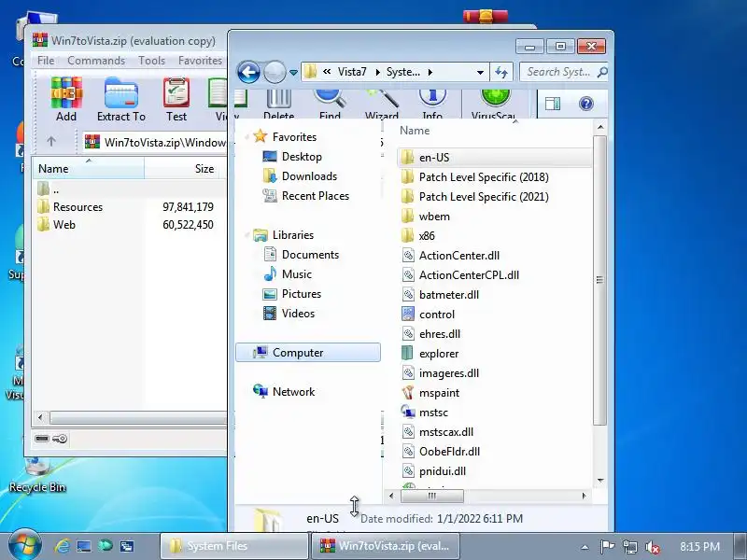Open WinRAR Tools menu
This screenshot has height=560, width=747.
click(151, 61)
